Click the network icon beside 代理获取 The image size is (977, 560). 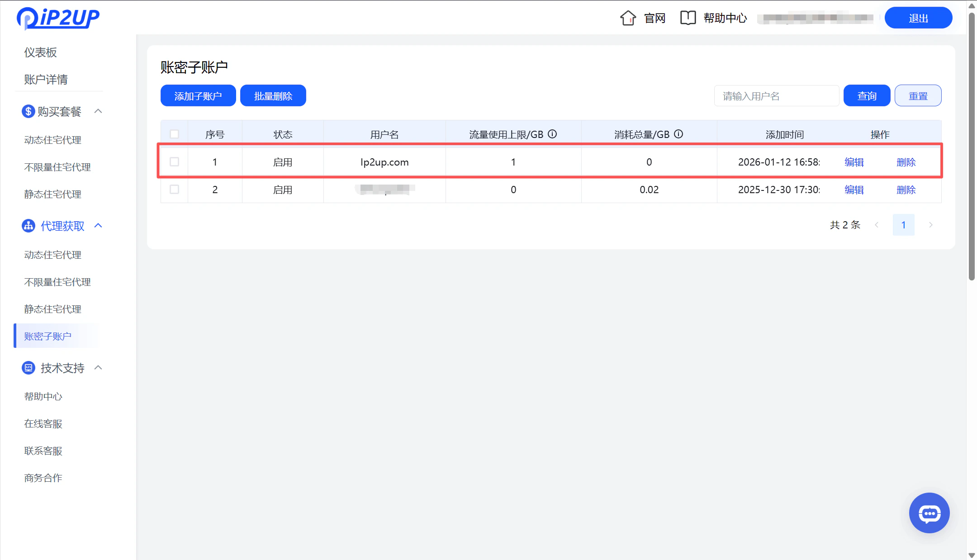click(28, 226)
